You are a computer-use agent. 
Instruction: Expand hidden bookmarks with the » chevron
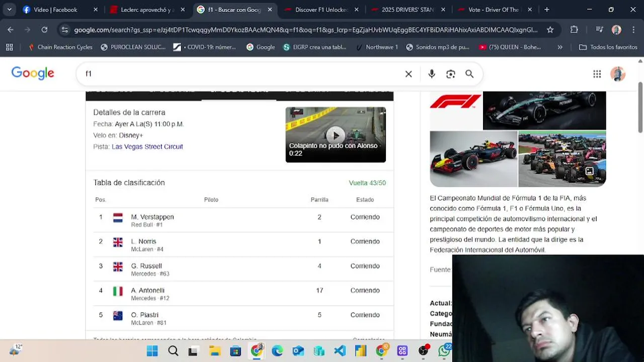point(560,47)
